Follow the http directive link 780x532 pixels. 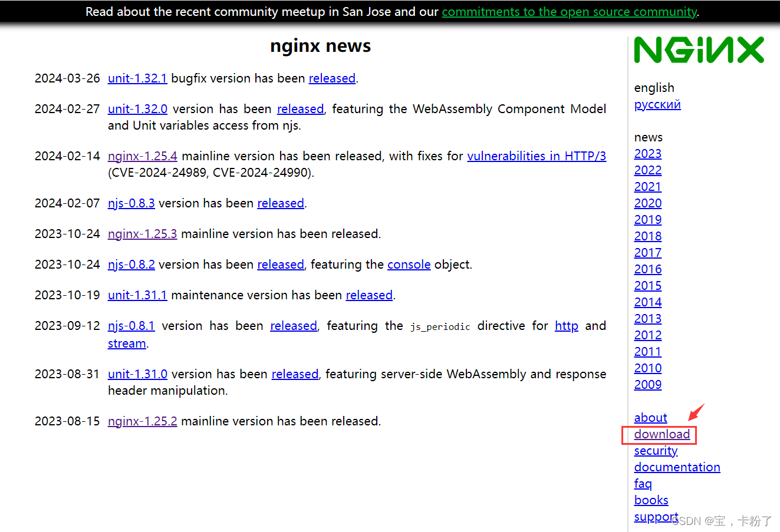[x=567, y=326]
